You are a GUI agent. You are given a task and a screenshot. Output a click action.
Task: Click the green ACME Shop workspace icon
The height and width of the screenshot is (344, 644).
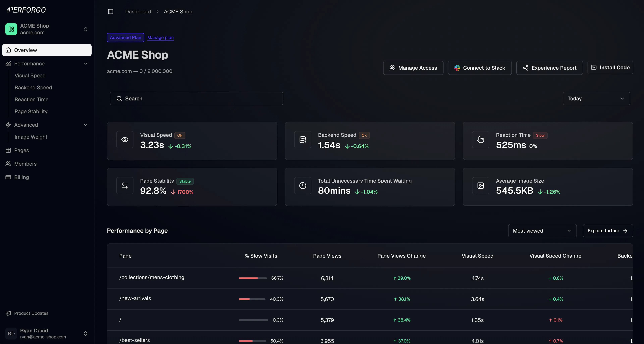11,29
